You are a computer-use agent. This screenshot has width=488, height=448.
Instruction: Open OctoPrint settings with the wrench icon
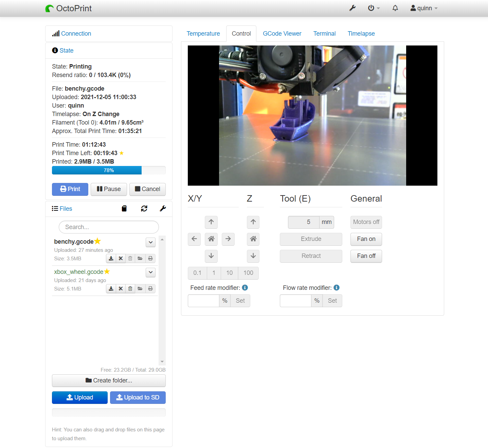pyautogui.click(x=353, y=8)
